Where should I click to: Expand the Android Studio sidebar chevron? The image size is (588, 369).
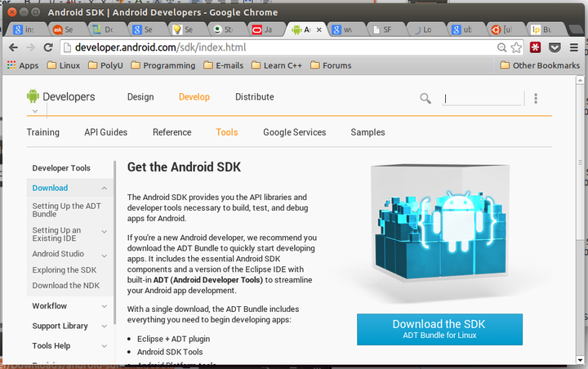click(105, 256)
